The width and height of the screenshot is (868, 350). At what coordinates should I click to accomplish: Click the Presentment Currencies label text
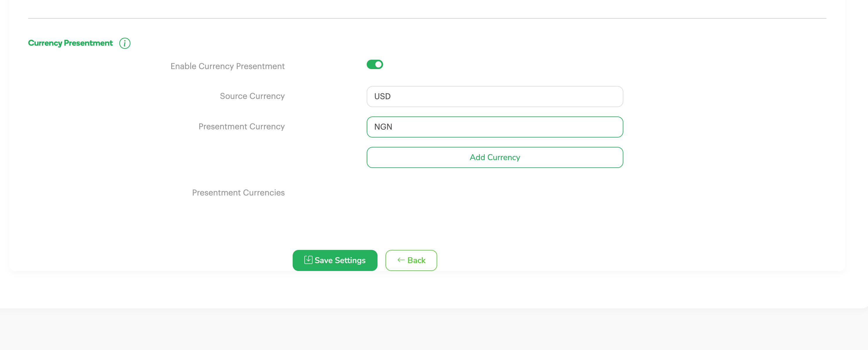point(238,192)
